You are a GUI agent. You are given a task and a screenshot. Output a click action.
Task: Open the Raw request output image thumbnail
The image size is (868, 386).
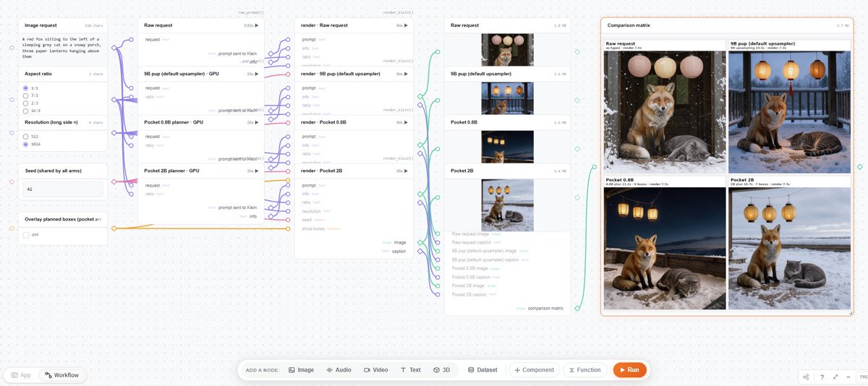point(507,49)
